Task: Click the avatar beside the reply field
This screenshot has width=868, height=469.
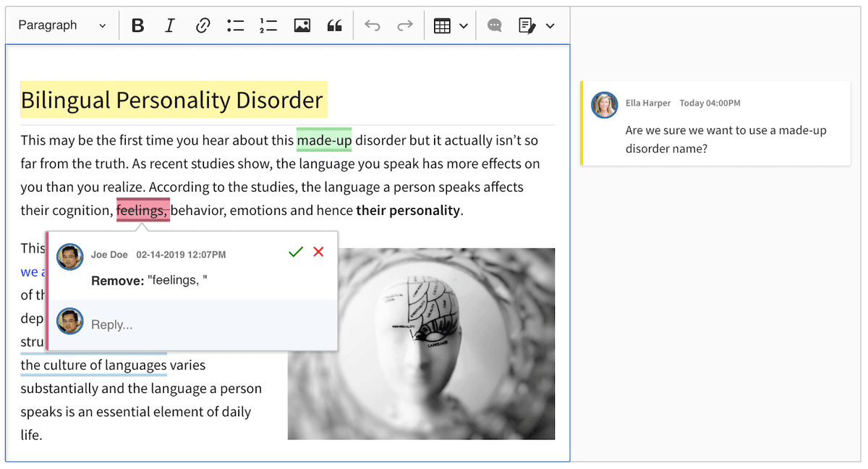Action: click(x=70, y=321)
